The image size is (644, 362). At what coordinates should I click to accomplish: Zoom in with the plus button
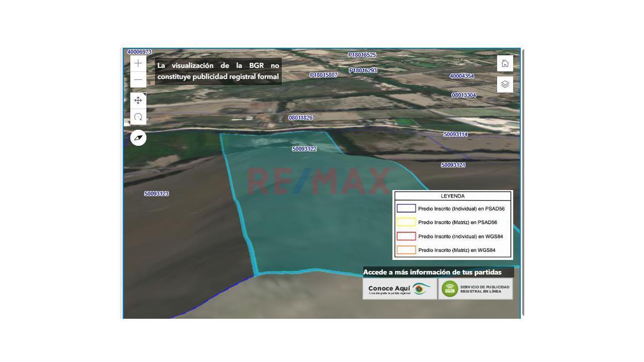tap(138, 63)
